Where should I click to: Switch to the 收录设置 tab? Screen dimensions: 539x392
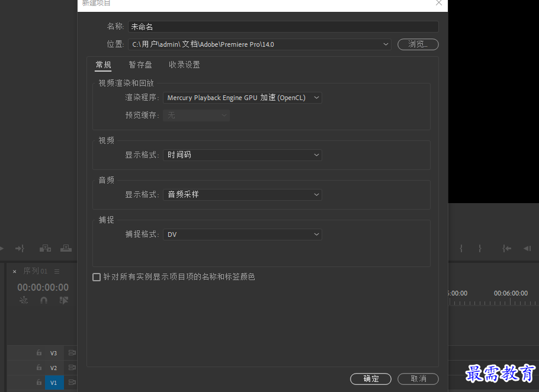click(x=184, y=65)
